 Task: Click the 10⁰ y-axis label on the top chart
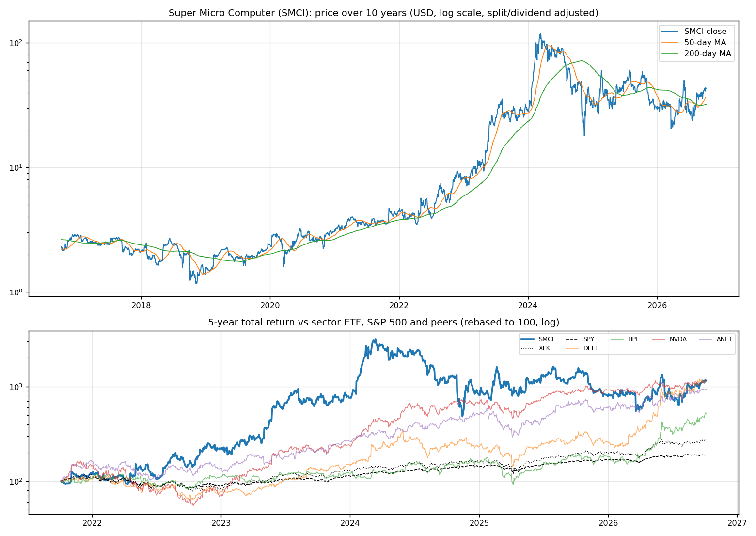click(17, 292)
